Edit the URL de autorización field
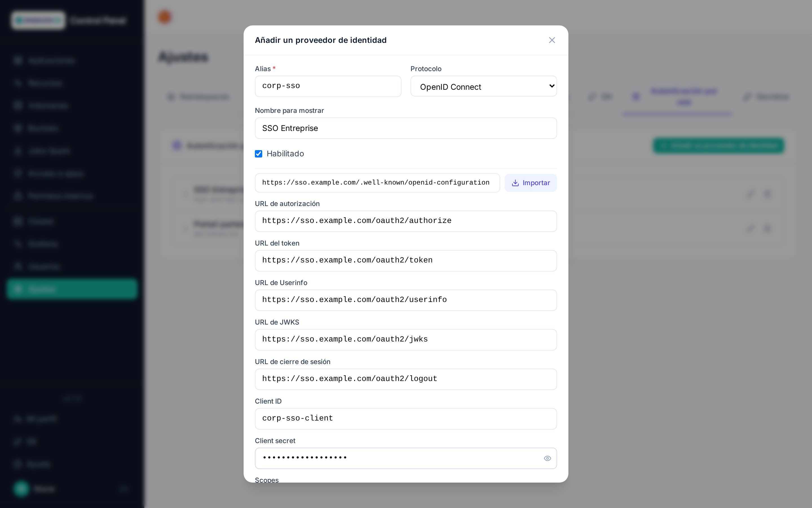 [406, 221]
